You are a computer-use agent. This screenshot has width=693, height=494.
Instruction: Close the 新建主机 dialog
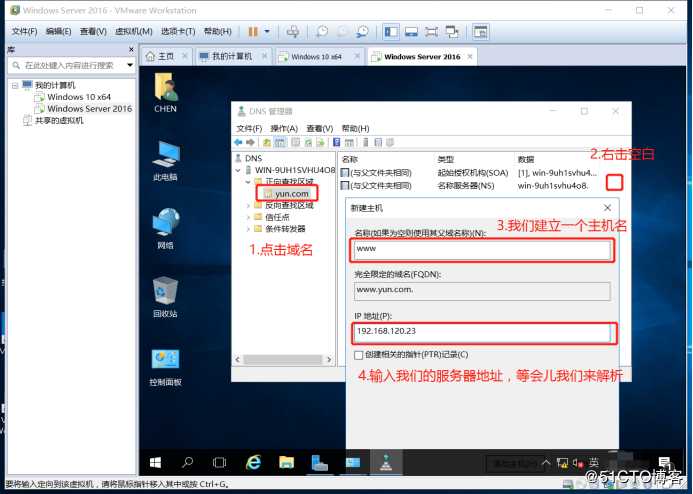[x=608, y=208]
